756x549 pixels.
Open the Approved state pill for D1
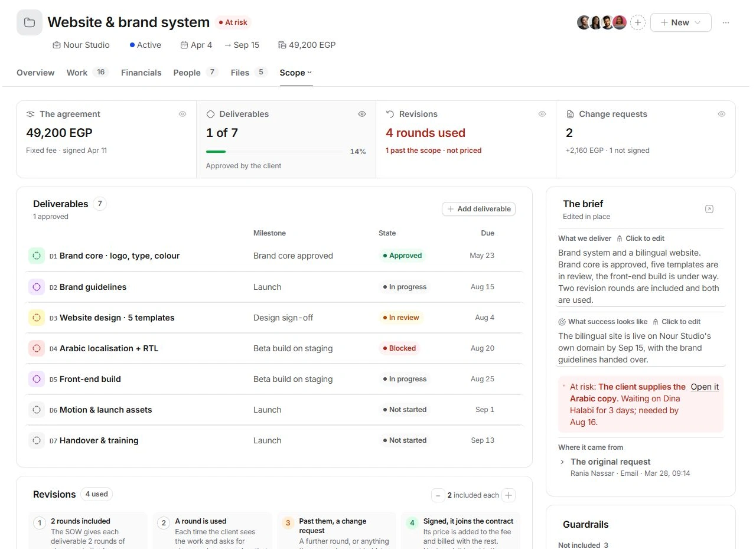point(402,256)
